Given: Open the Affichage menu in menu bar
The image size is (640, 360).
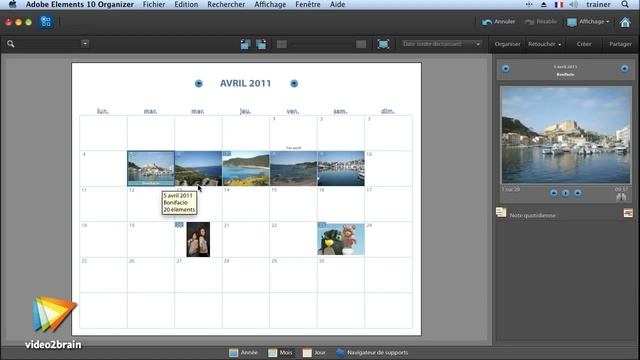Looking at the screenshot, I should (x=270, y=4).
